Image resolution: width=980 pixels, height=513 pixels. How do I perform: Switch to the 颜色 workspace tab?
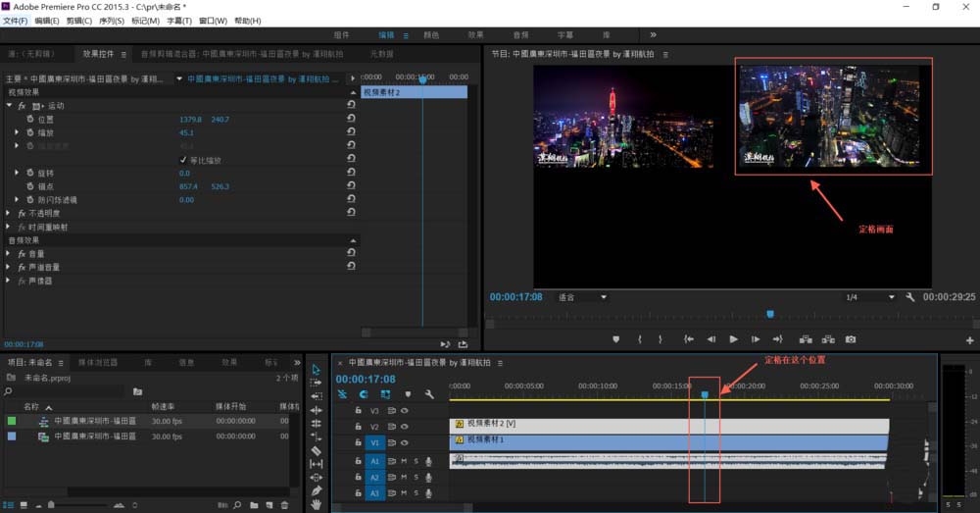(430, 34)
